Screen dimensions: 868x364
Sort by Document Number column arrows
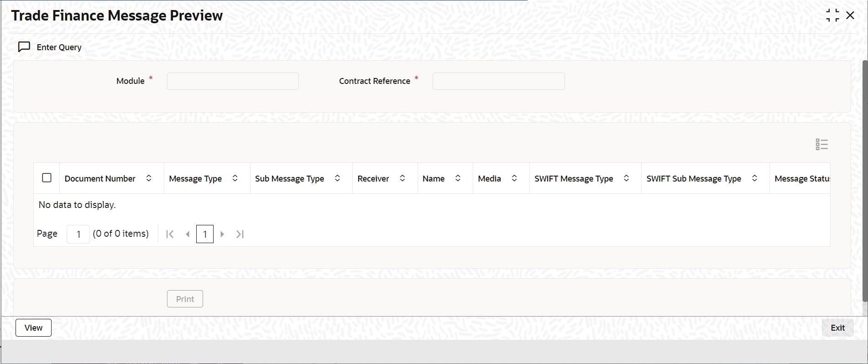click(x=149, y=178)
